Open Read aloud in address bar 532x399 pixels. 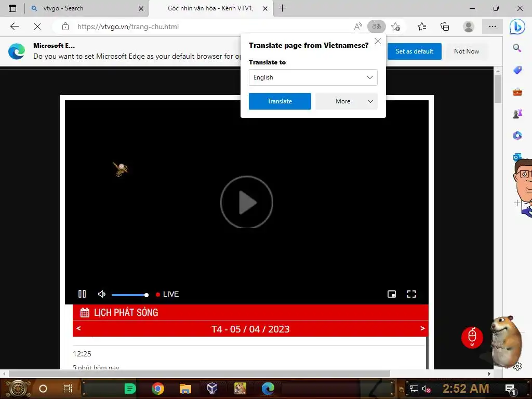[x=358, y=26]
